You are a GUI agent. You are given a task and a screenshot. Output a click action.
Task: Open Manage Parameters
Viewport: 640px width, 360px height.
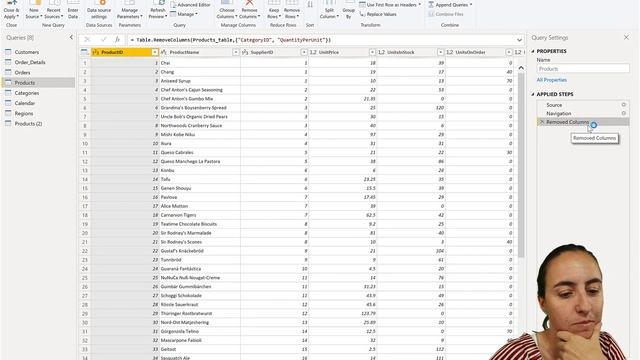(x=129, y=10)
